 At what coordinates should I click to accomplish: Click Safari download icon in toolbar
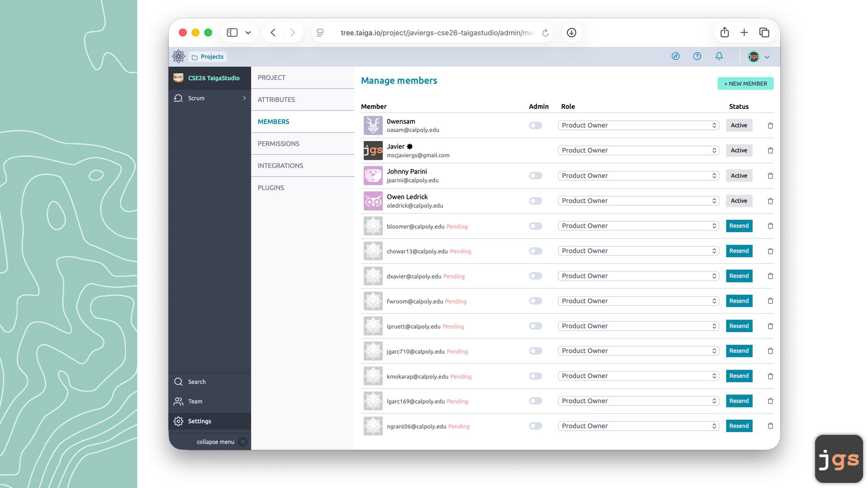(571, 33)
